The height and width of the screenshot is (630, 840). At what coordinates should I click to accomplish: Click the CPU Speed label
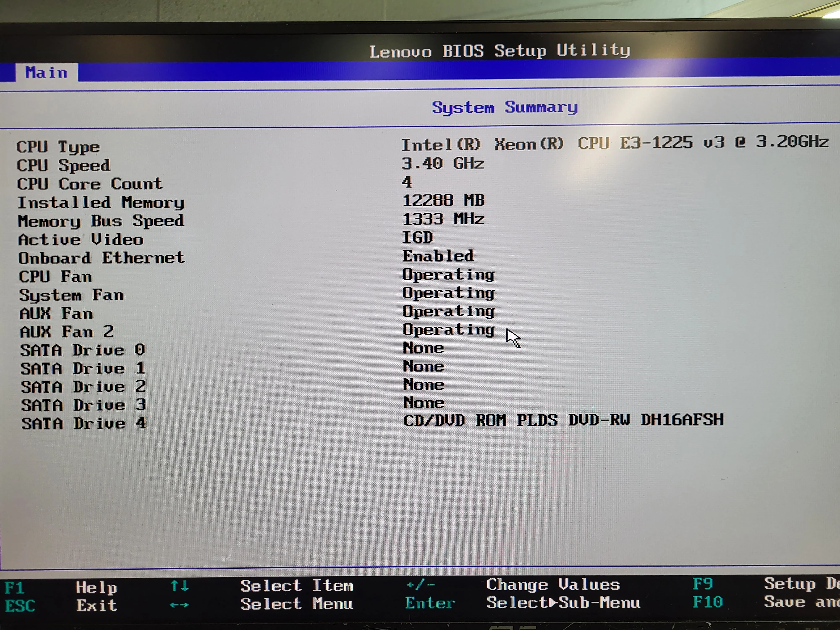(x=63, y=165)
